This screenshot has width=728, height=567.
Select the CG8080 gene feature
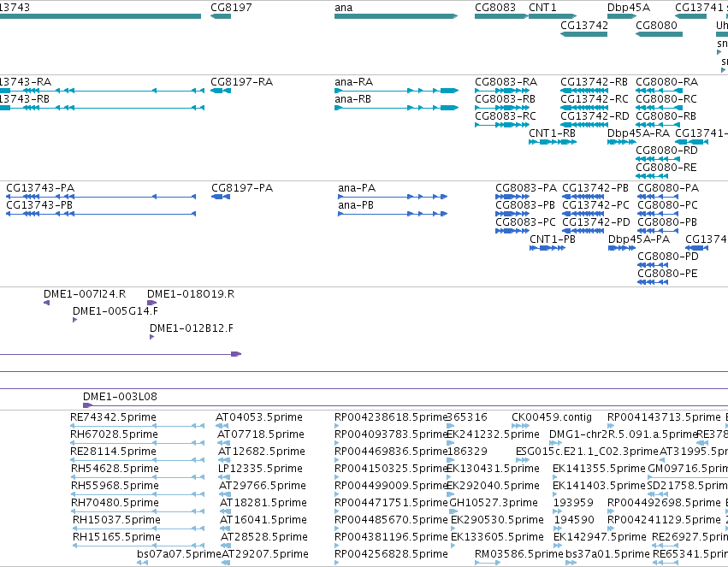(x=659, y=34)
